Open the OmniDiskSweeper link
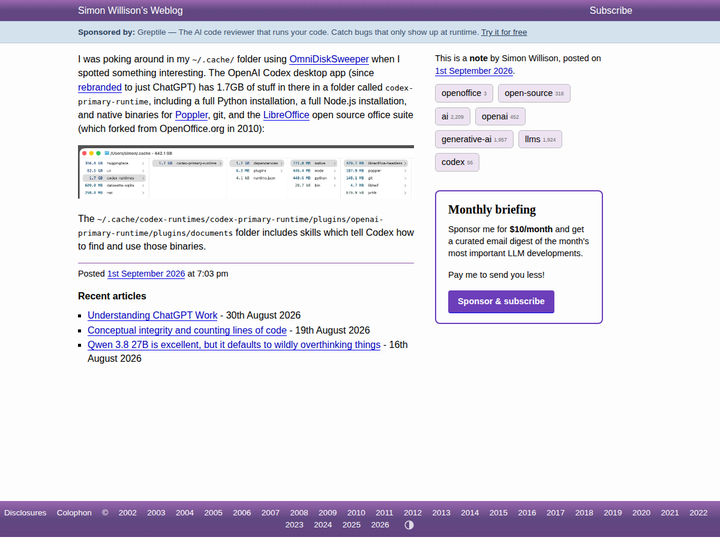Viewport: 720px width, 540px height. [x=329, y=59]
